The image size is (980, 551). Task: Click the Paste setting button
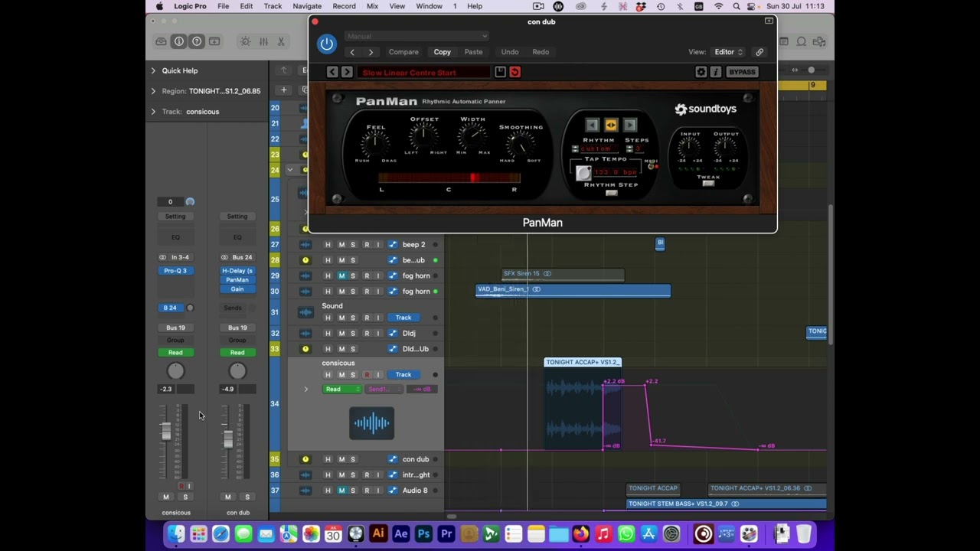click(x=473, y=52)
